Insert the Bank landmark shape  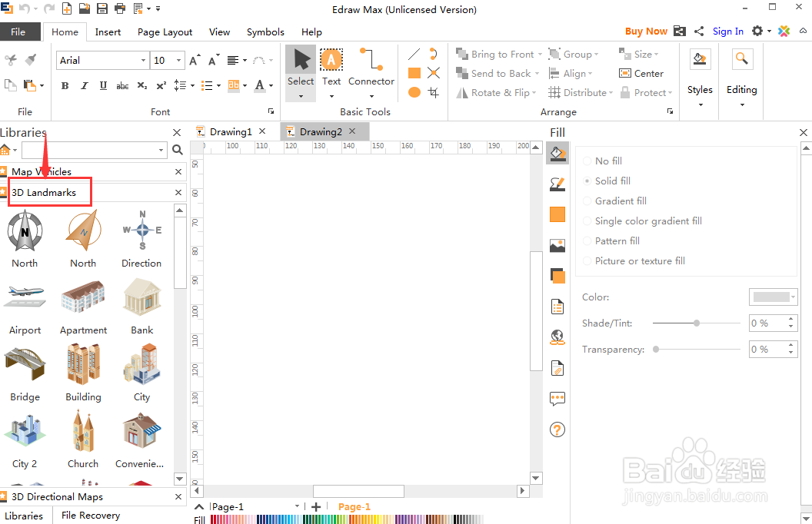coord(142,307)
